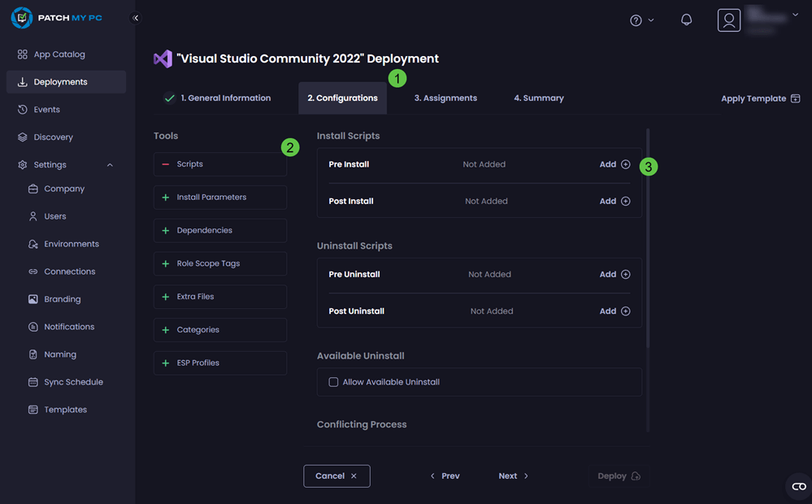Click Apply Template link
The width and height of the screenshot is (812, 504).
760,98
